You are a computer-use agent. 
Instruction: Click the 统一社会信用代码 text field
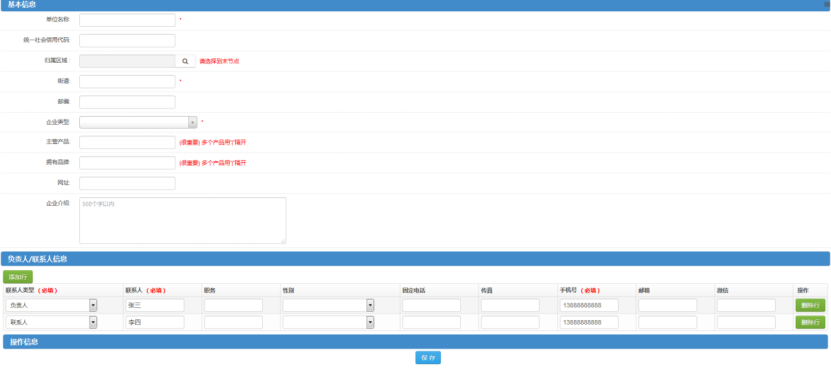[x=127, y=41]
